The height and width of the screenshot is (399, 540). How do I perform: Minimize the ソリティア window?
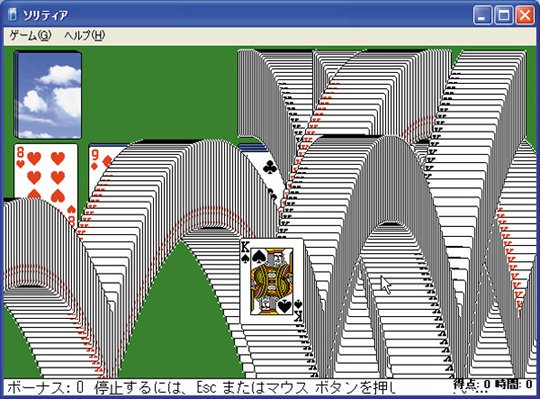click(x=482, y=15)
